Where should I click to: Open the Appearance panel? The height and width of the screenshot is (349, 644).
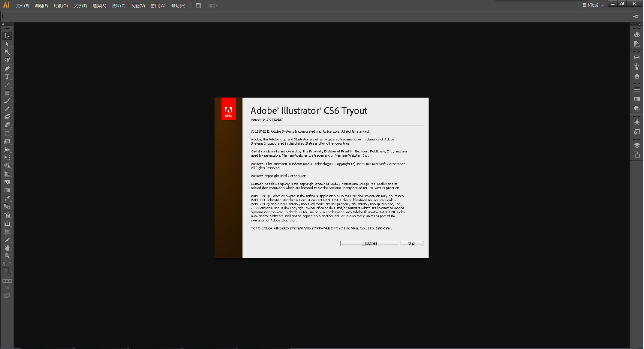coord(637,122)
